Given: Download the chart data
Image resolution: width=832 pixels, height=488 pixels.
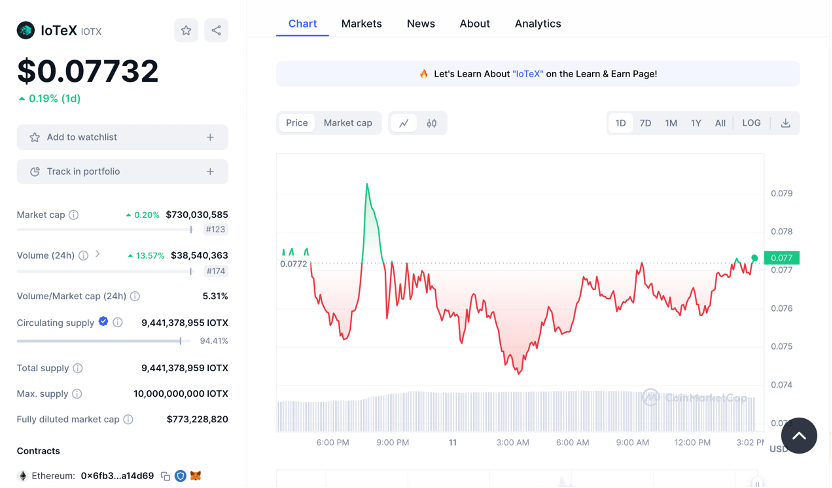Looking at the screenshot, I should (x=785, y=123).
